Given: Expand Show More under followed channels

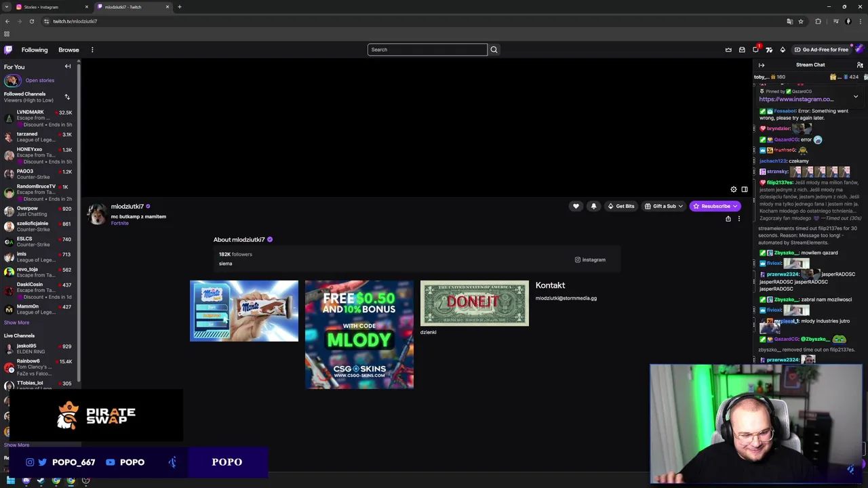Looking at the screenshot, I should 16,323.
